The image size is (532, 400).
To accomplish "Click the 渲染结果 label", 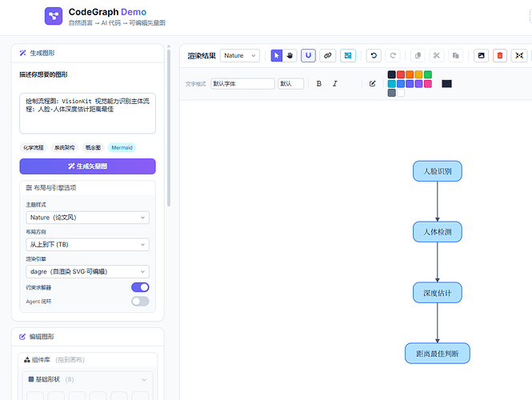I will click(202, 56).
